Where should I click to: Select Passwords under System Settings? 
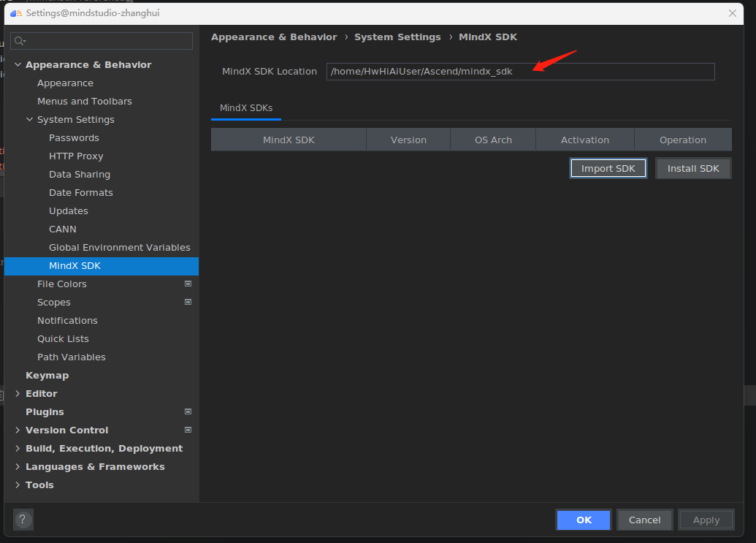[x=74, y=138]
